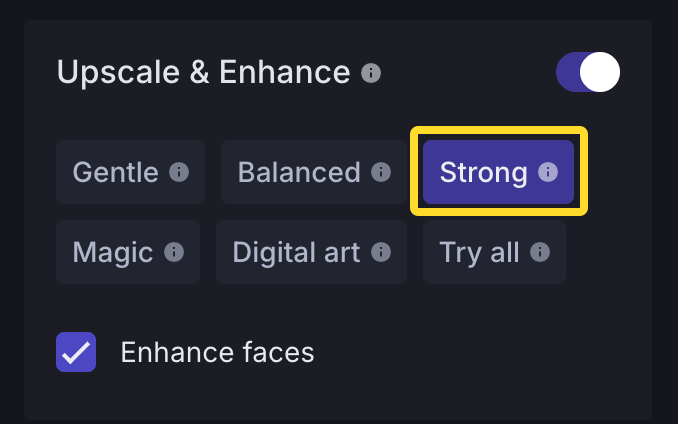678x424 pixels.
Task: Choose the Try all option
Action: coord(494,252)
